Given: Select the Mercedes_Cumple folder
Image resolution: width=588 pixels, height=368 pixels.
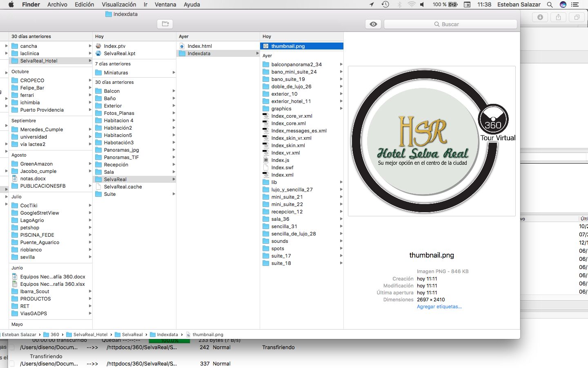Looking at the screenshot, I should [x=50, y=130].
